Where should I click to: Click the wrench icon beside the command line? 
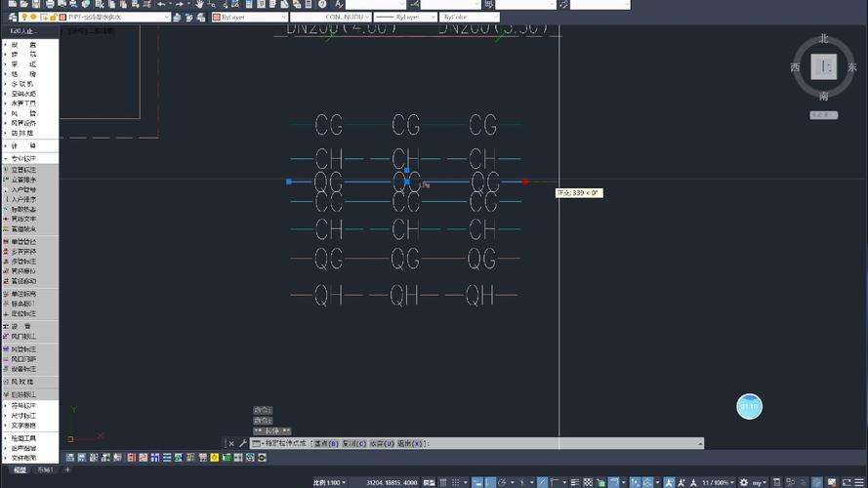coord(243,443)
